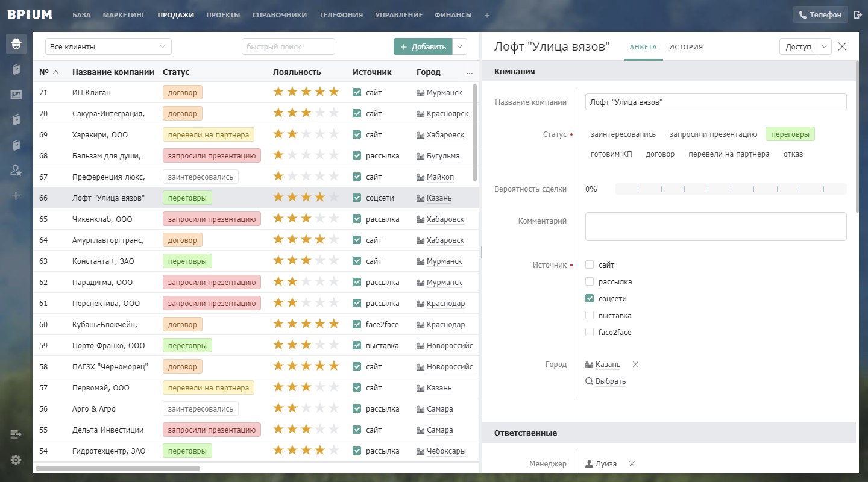Viewport: 868px width, 482px height.
Task: Click plus icon to add menu section
Action: pyautogui.click(x=487, y=15)
